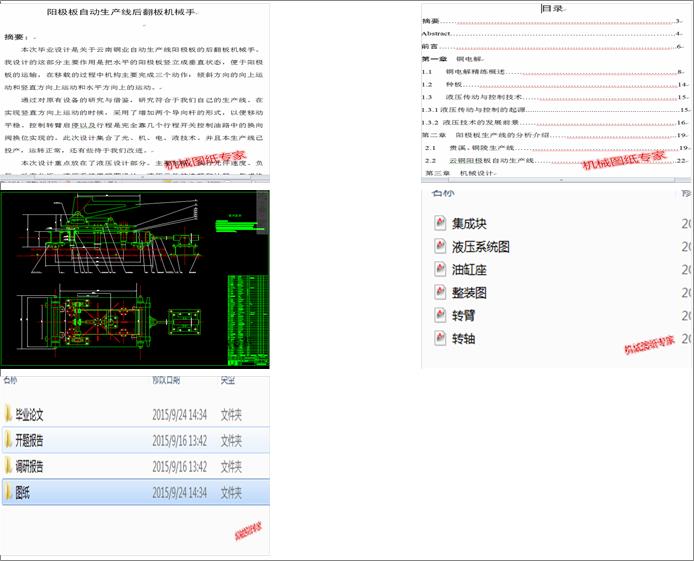Open the CAD assembly drawing thumbnail
The image size is (694, 561).
(135, 279)
